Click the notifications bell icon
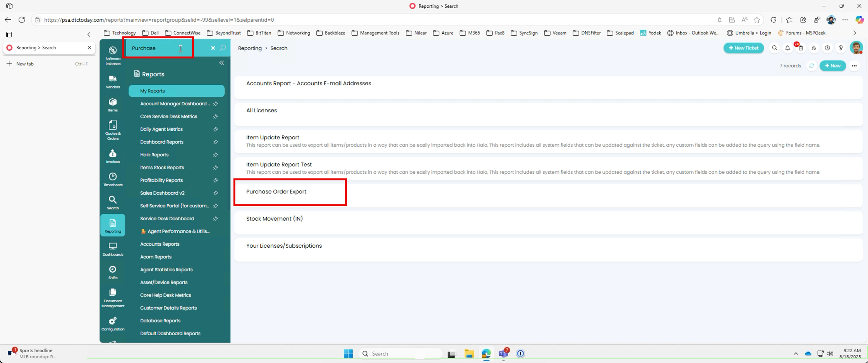 point(787,48)
